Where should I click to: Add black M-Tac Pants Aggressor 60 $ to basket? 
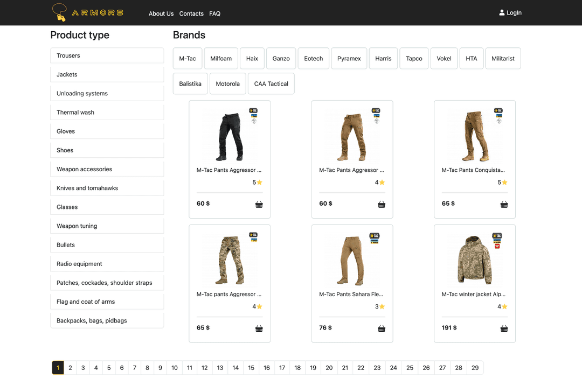[259, 204]
